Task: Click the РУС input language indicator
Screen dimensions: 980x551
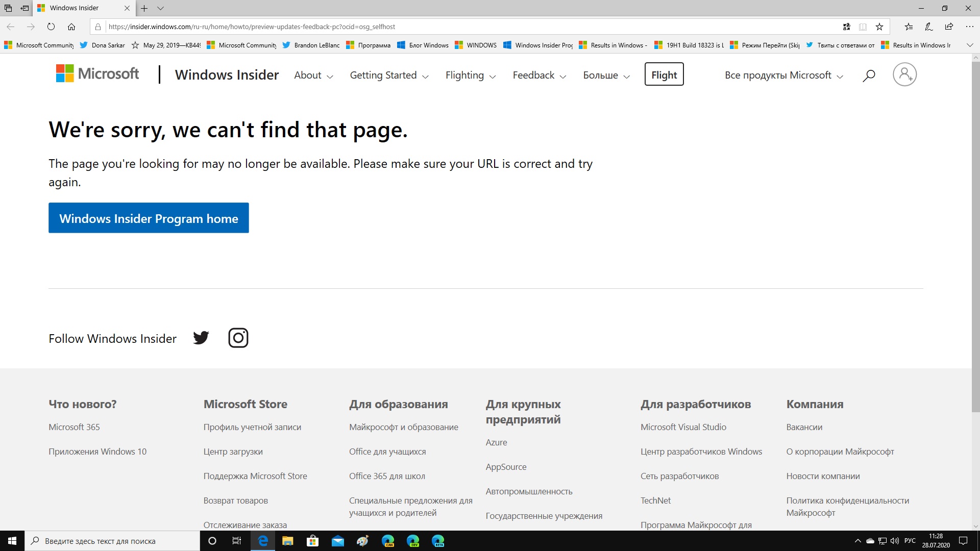Action: click(910, 541)
